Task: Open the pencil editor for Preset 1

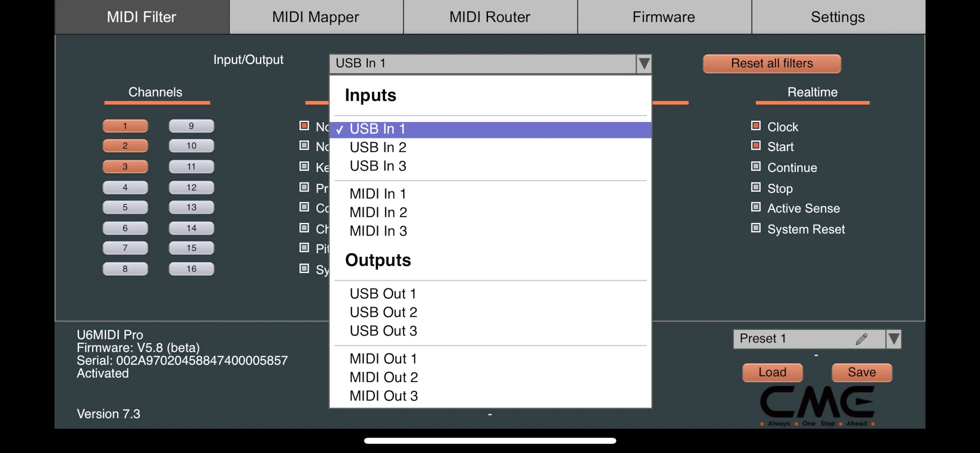Action: pyautogui.click(x=862, y=339)
